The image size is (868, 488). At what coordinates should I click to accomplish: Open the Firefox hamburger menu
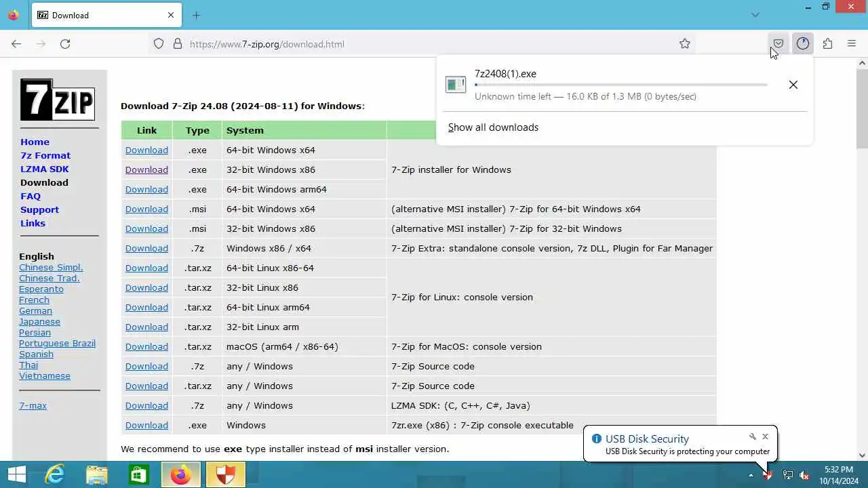click(x=852, y=44)
